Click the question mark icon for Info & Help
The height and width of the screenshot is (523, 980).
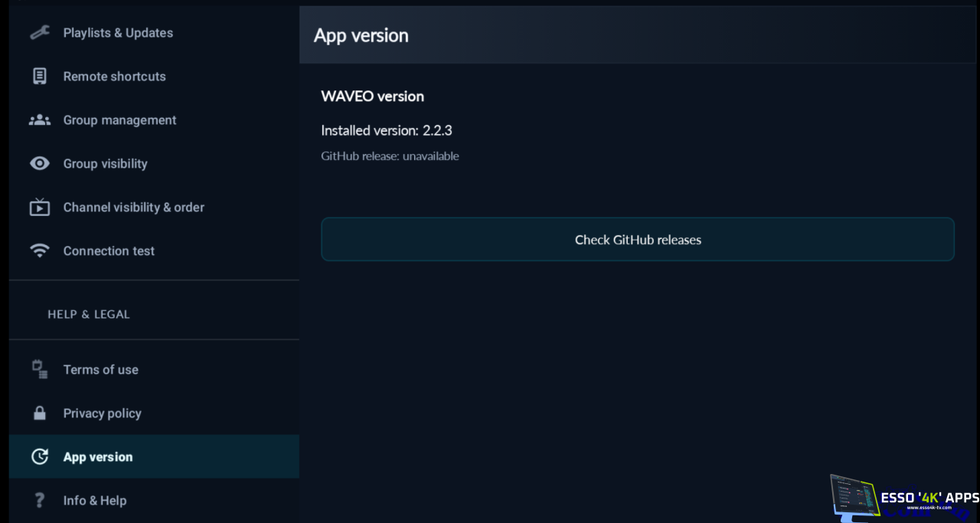pos(40,500)
